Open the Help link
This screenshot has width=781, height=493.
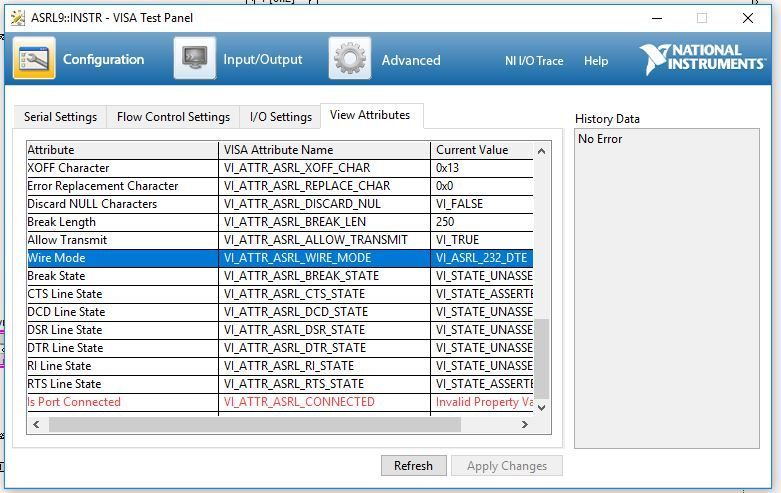coord(596,61)
